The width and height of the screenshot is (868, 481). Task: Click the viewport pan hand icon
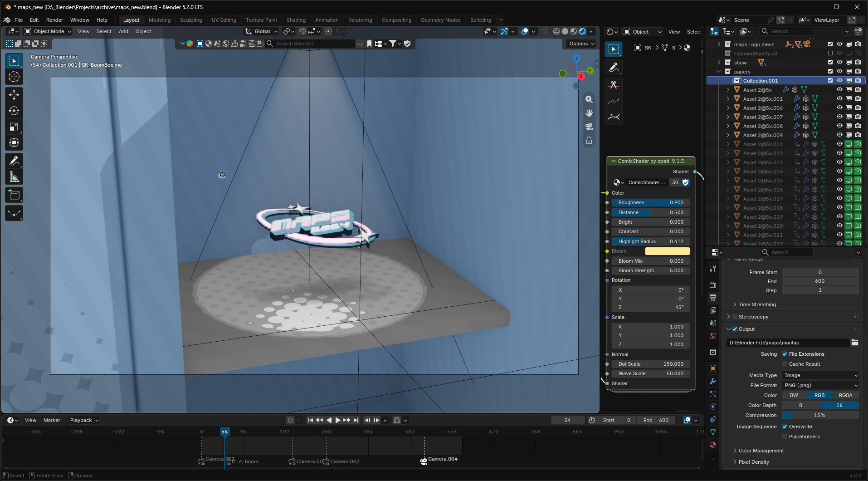589,113
